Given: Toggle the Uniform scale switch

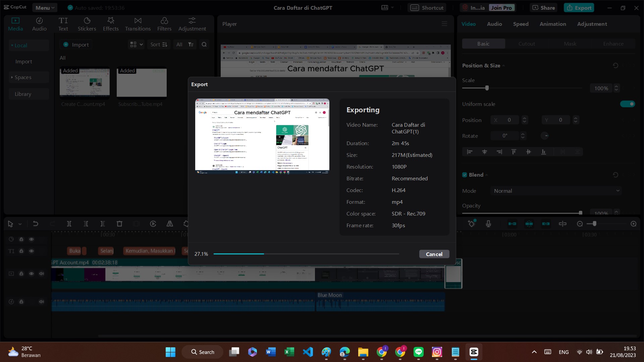Looking at the screenshot, I should 627,104.
